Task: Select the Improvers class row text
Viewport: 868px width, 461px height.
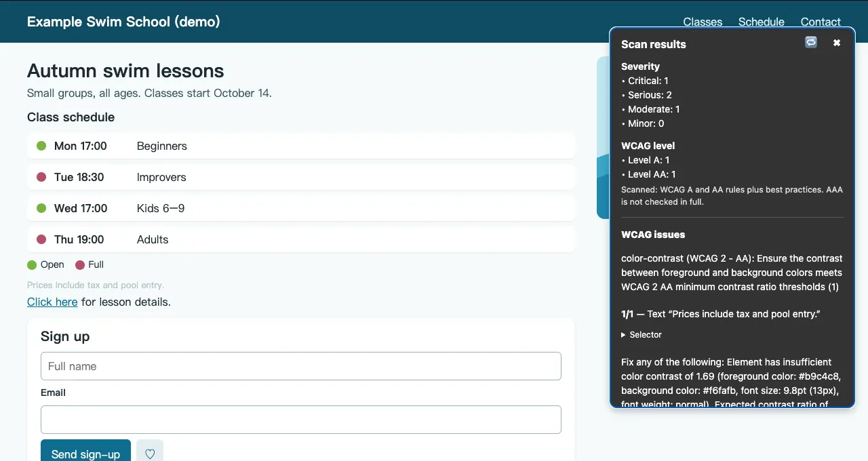Action: [161, 177]
